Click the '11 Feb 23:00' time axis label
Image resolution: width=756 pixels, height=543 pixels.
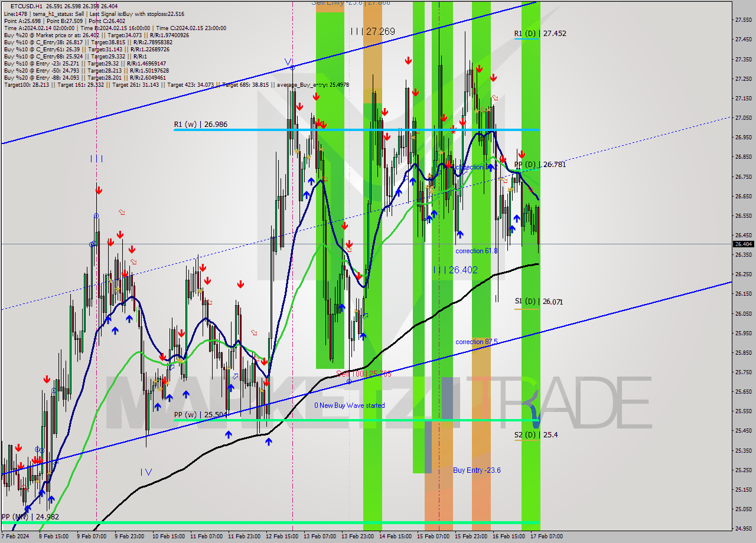244,537
